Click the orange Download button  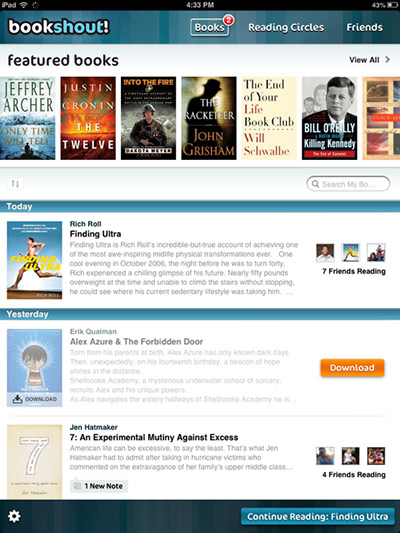point(352,368)
